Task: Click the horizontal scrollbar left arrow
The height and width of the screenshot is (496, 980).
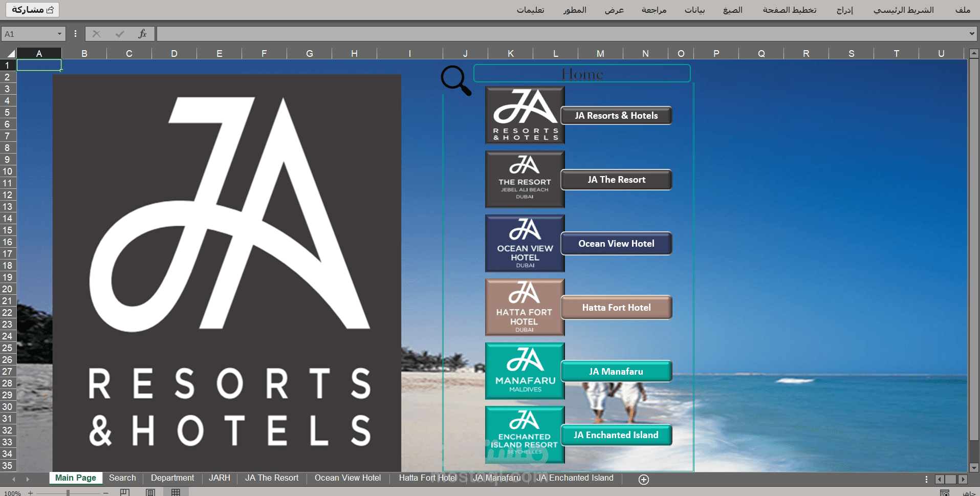Action: tap(940, 480)
